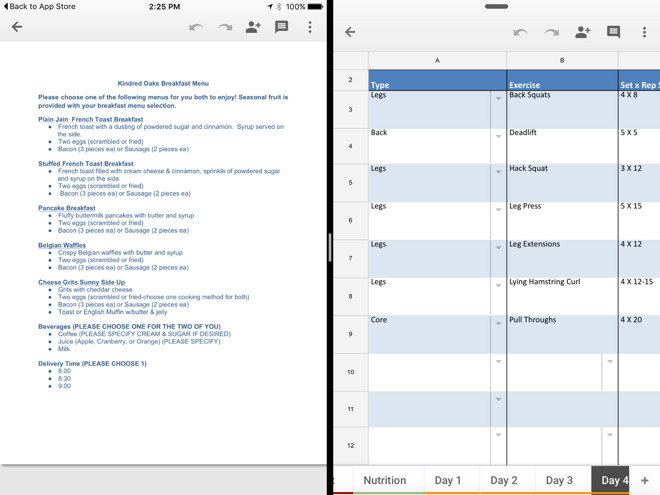The width and height of the screenshot is (660, 495).
Task: Open comments in the Sheets pane
Action: coord(613,32)
